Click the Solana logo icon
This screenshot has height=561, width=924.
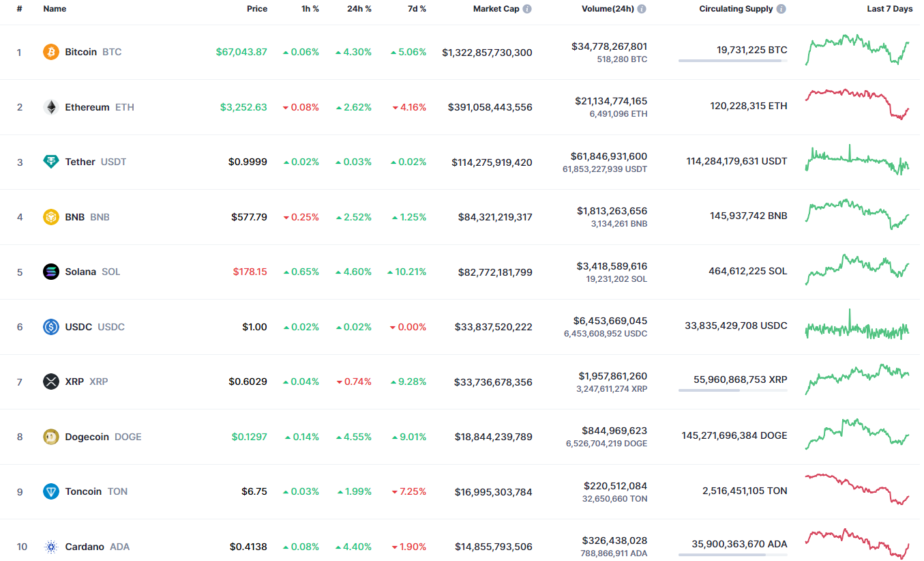(51, 272)
